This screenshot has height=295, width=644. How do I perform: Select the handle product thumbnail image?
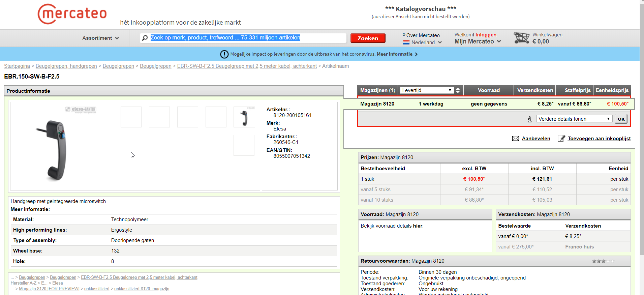pos(244,117)
